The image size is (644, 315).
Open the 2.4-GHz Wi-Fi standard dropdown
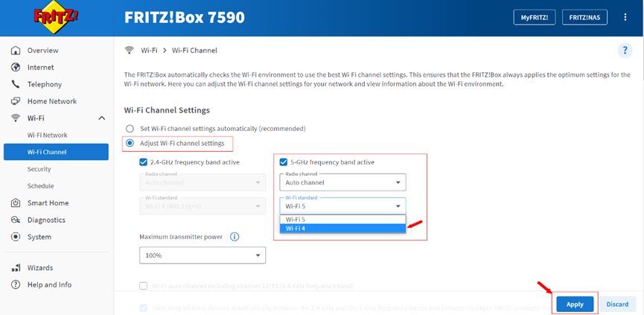tap(203, 206)
